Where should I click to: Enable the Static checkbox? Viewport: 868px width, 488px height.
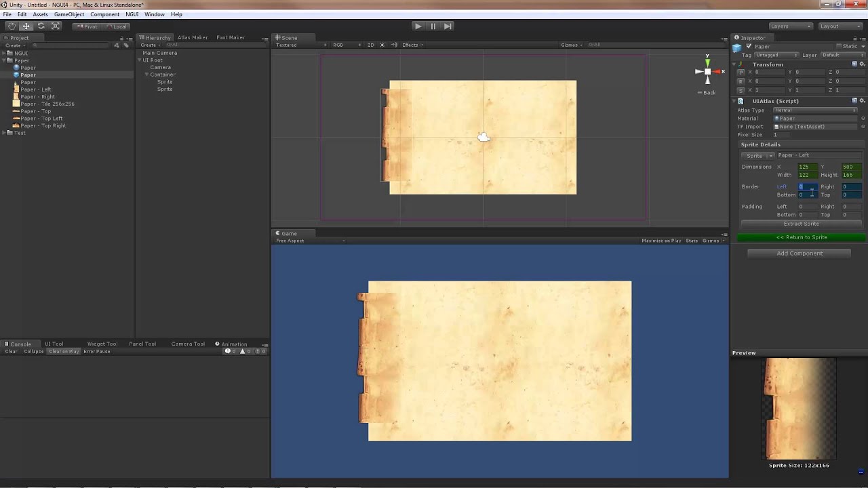coord(839,46)
